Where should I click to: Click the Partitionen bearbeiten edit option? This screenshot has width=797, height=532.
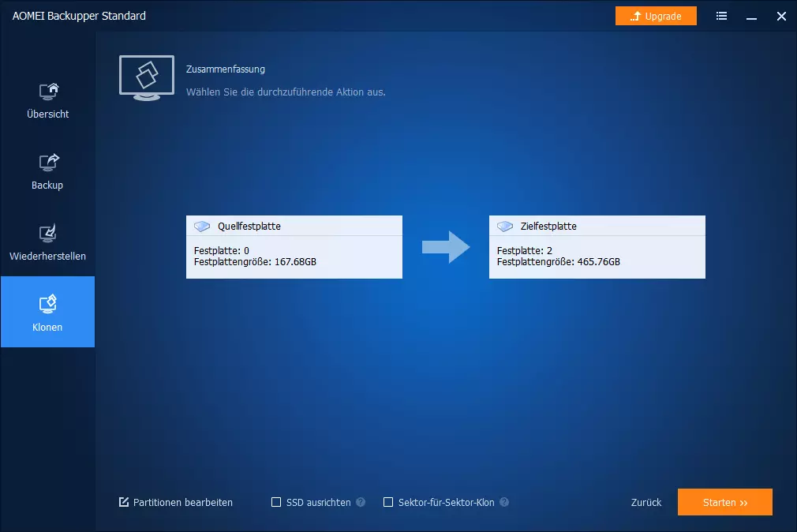pos(176,502)
